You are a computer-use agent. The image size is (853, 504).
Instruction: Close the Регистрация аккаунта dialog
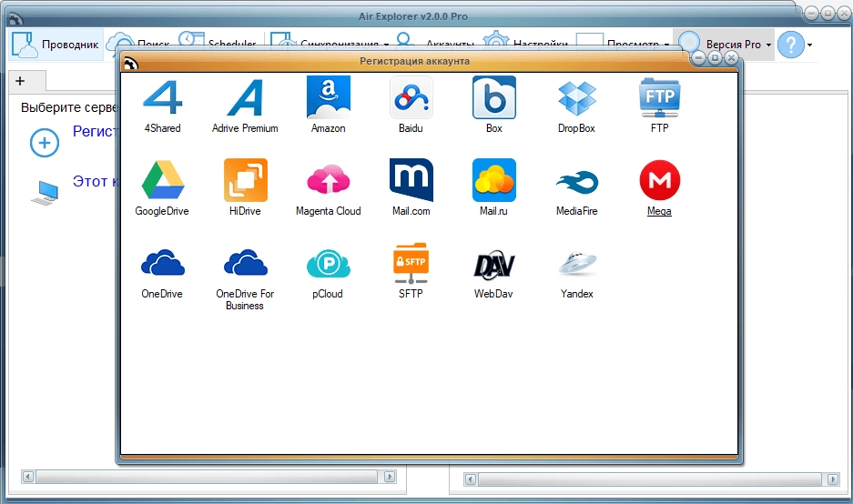(732, 57)
